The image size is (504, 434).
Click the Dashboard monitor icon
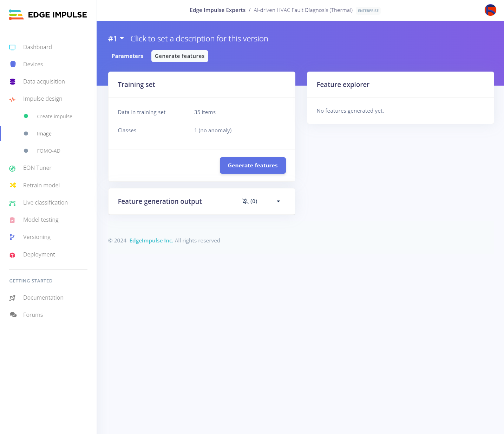pyautogui.click(x=12, y=47)
